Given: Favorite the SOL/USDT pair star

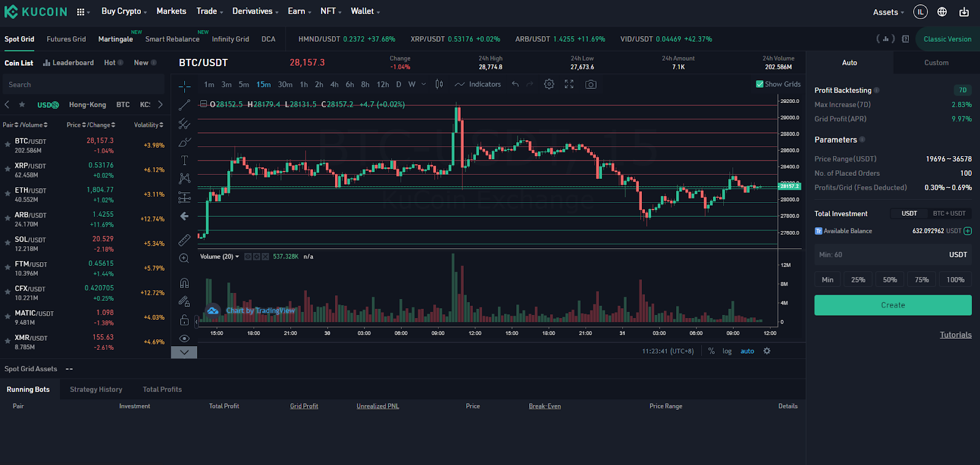Looking at the screenshot, I should click(x=7, y=243).
